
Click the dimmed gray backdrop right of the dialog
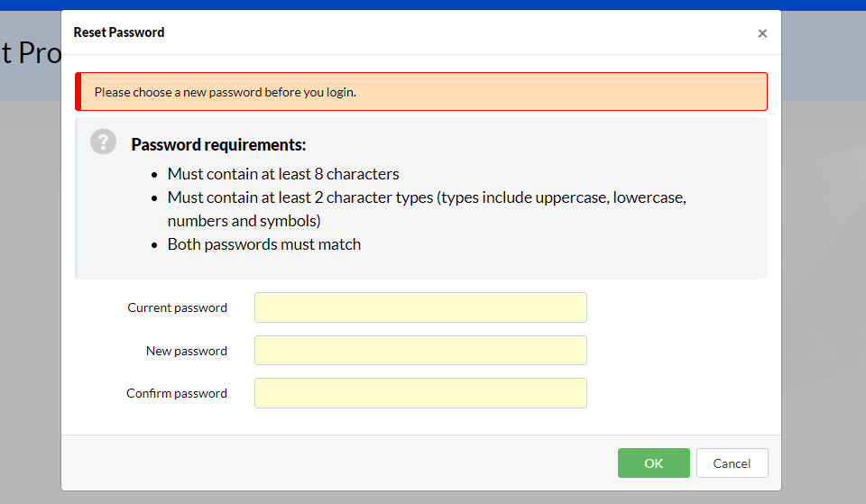click(x=824, y=276)
